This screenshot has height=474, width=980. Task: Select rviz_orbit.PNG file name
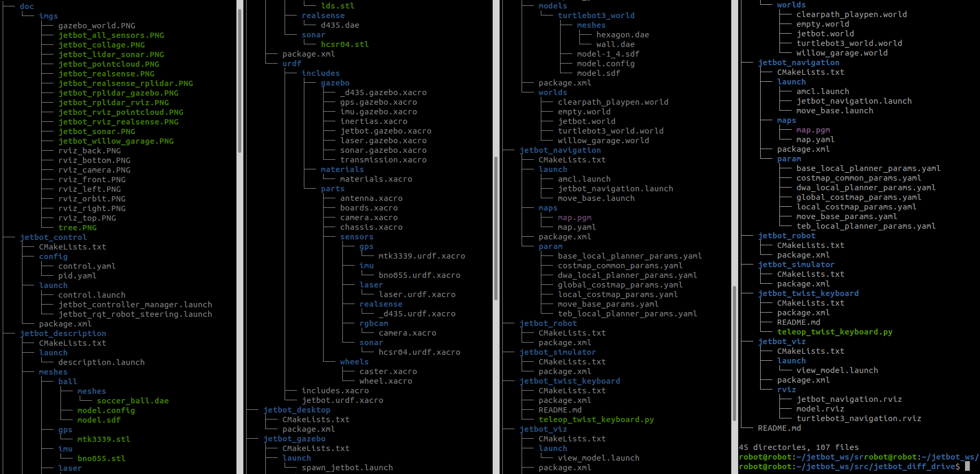point(92,199)
